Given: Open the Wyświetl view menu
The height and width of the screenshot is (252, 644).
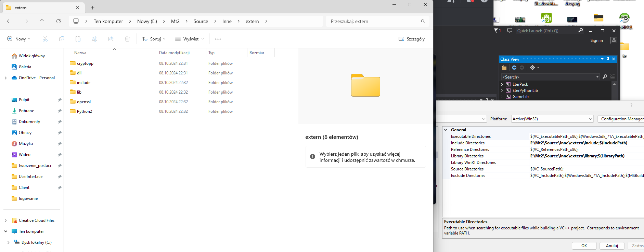Looking at the screenshot, I should coord(189,39).
